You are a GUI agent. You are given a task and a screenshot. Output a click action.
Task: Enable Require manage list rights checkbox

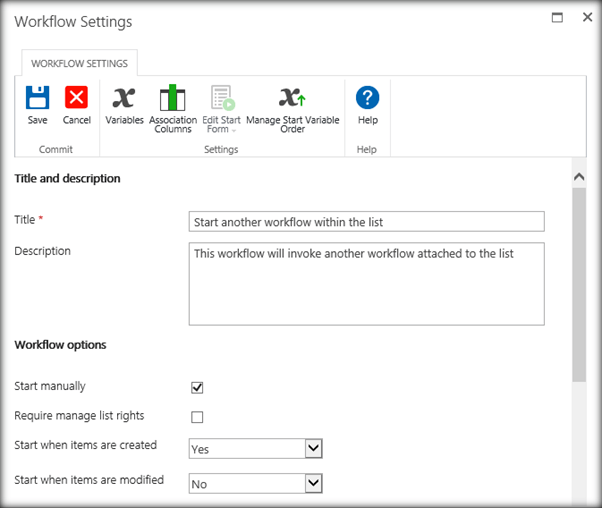coord(197,417)
